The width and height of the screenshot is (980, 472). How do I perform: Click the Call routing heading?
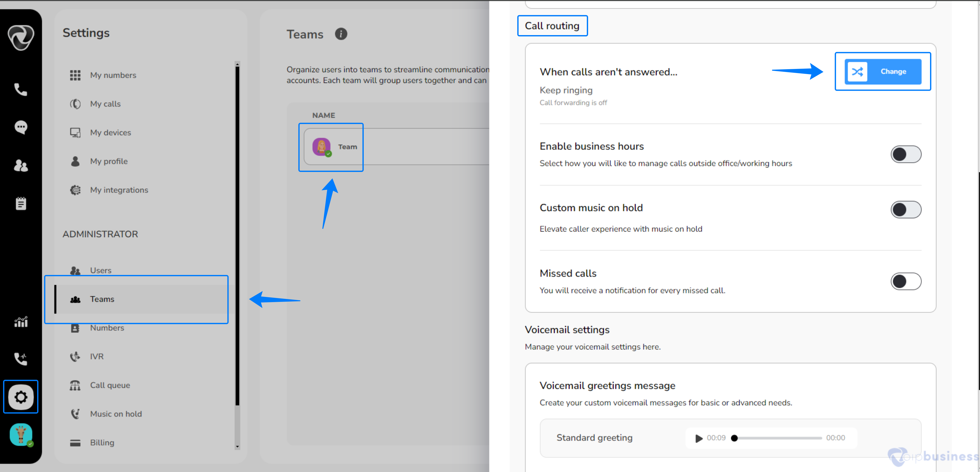(552, 26)
